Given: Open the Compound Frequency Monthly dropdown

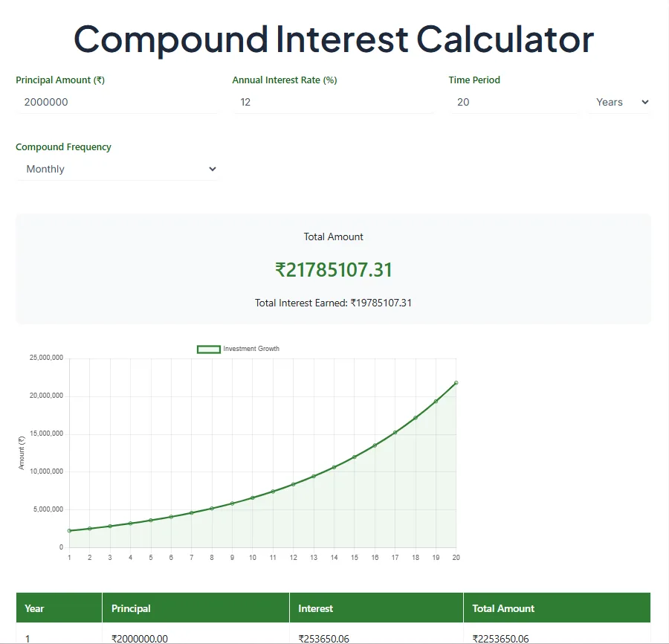Looking at the screenshot, I should (117, 169).
